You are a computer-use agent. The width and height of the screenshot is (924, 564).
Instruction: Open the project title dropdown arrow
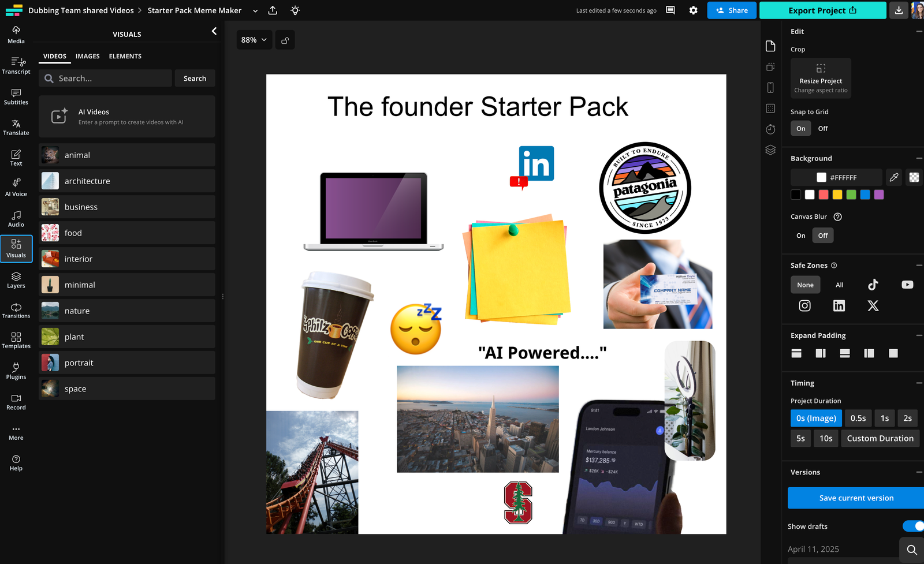coord(255,10)
